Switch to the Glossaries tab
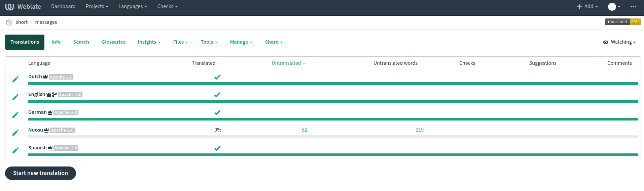Viewport: 644px width, 191px height. (x=113, y=42)
